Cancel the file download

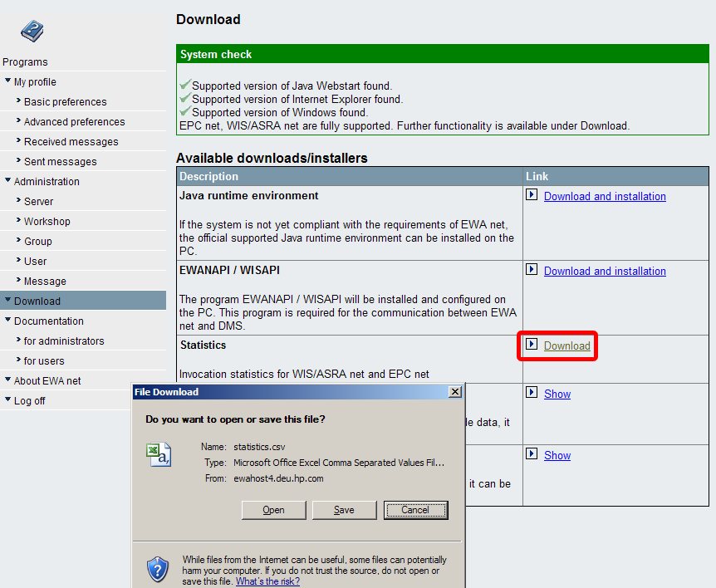click(415, 510)
